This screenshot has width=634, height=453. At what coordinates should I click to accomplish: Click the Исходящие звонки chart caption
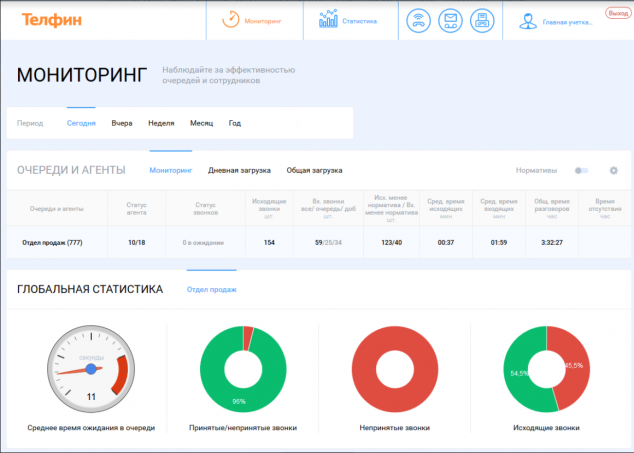tap(546, 428)
